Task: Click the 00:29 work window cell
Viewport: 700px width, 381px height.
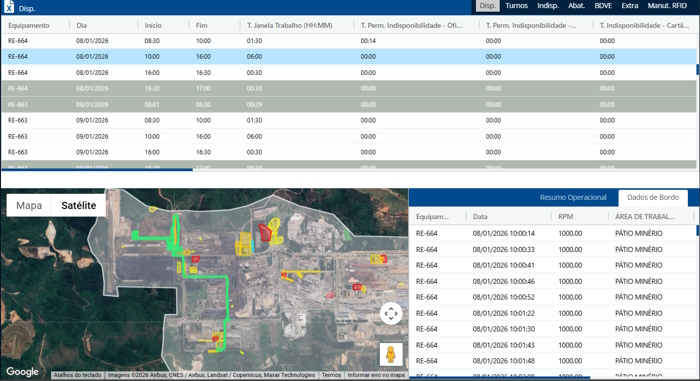Action: [x=254, y=105]
